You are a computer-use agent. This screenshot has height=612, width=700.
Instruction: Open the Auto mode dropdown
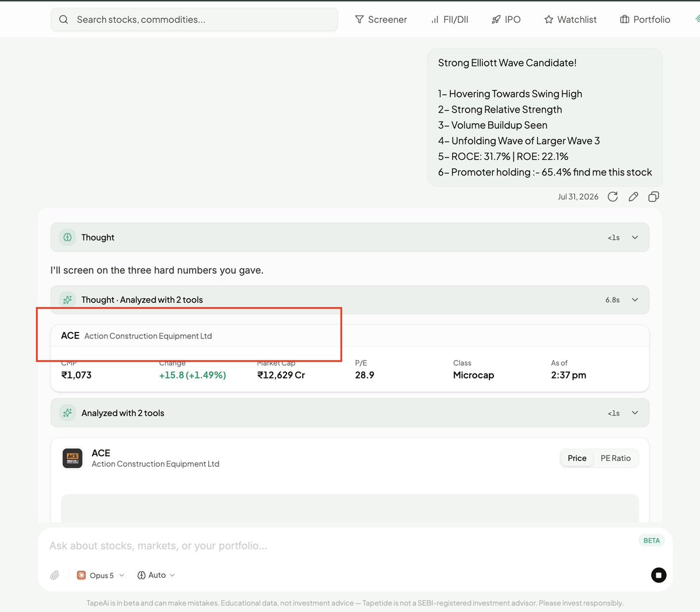pyautogui.click(x=156, y=575)
